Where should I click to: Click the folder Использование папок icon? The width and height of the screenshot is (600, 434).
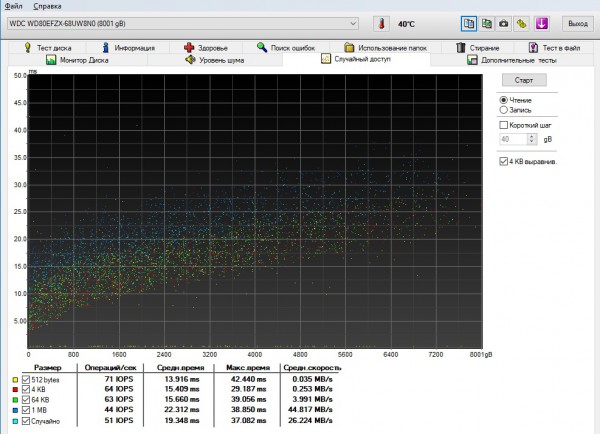tap(349, 47)
